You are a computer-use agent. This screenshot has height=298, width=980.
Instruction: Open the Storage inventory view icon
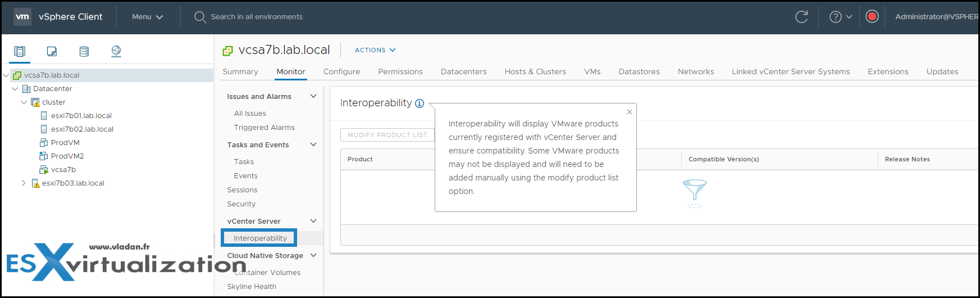(84, 51)
